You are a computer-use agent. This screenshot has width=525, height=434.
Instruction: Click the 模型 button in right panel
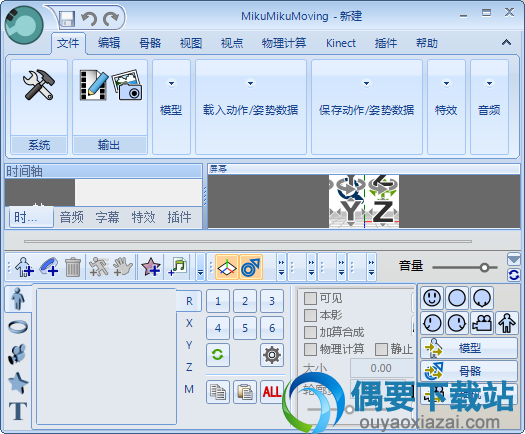click(469, 348)
